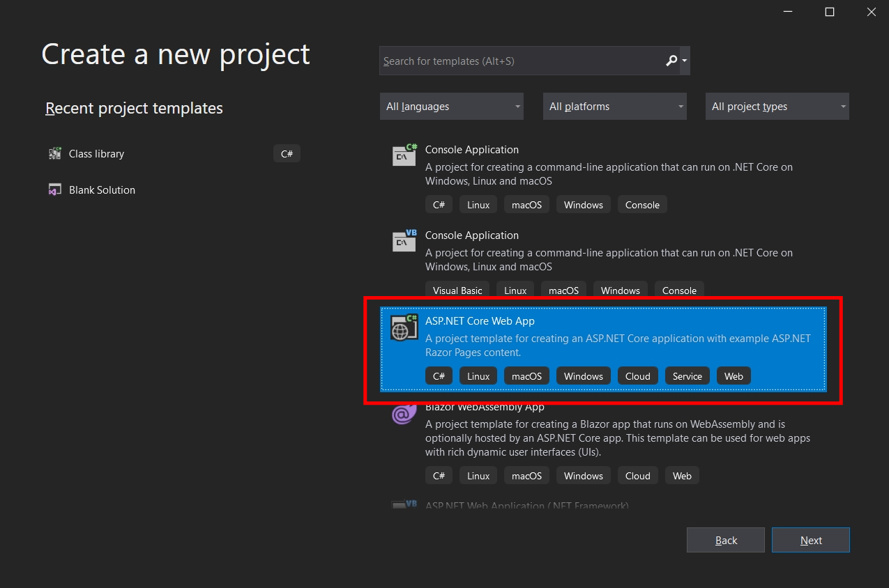The image size is (889, 588).
Task: Click the Back button
Action: click(x=726, y=540)
